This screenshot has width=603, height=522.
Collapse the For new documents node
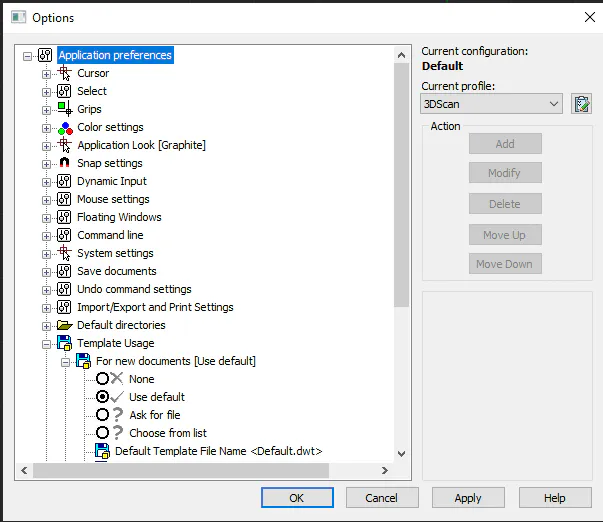65,362
